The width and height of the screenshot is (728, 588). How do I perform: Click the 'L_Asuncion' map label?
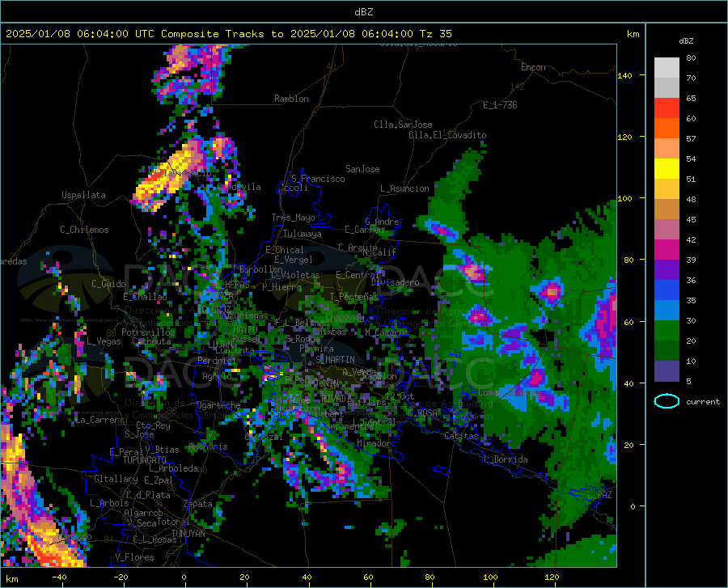(404, 188)
